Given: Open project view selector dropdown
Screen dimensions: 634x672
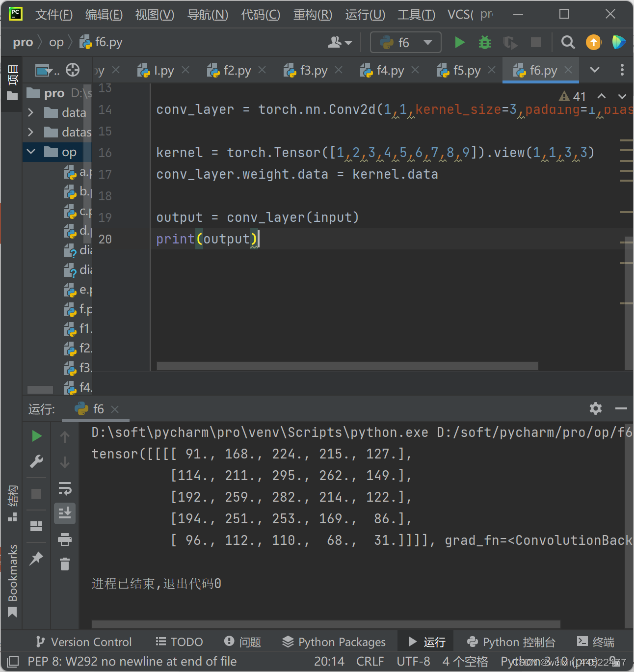Looking at the screenshot, I should (47, 70).
